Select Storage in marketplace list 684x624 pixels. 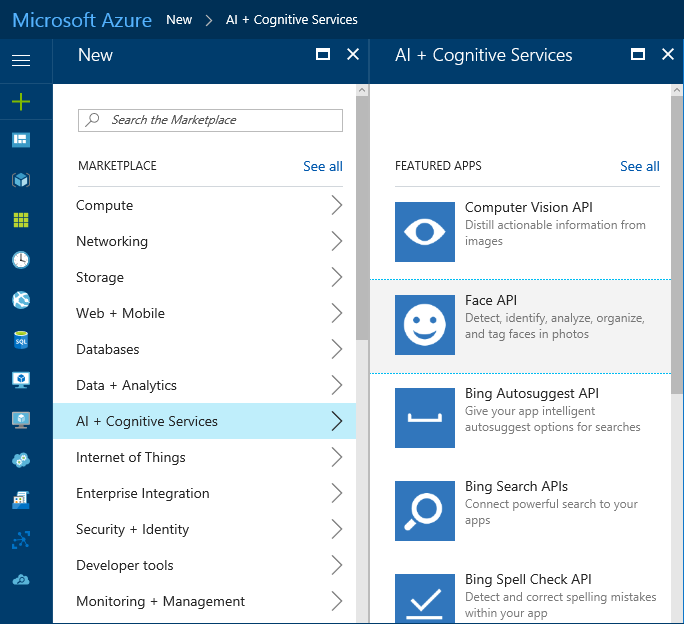click(204, 277)
